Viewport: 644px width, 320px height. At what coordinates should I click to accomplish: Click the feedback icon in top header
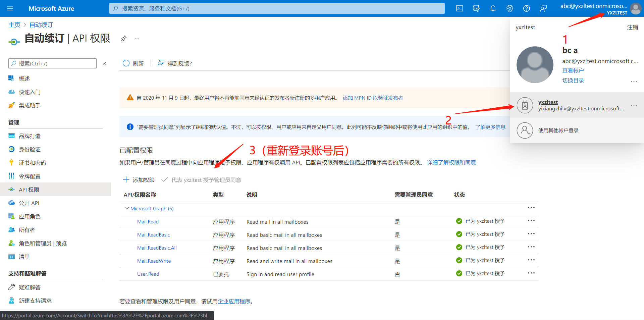543,8
